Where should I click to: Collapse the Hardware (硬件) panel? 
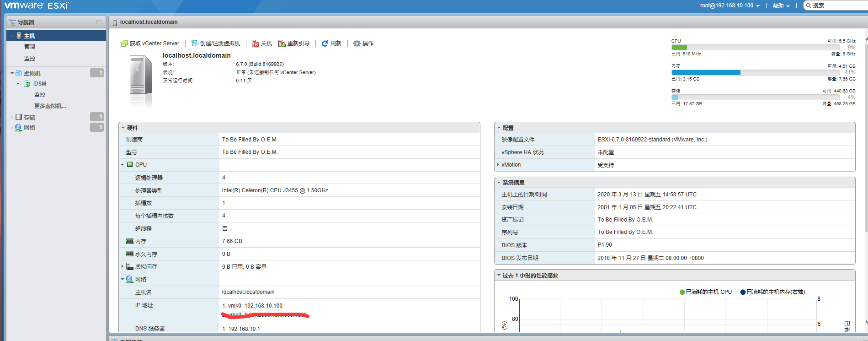coord(123,128)
